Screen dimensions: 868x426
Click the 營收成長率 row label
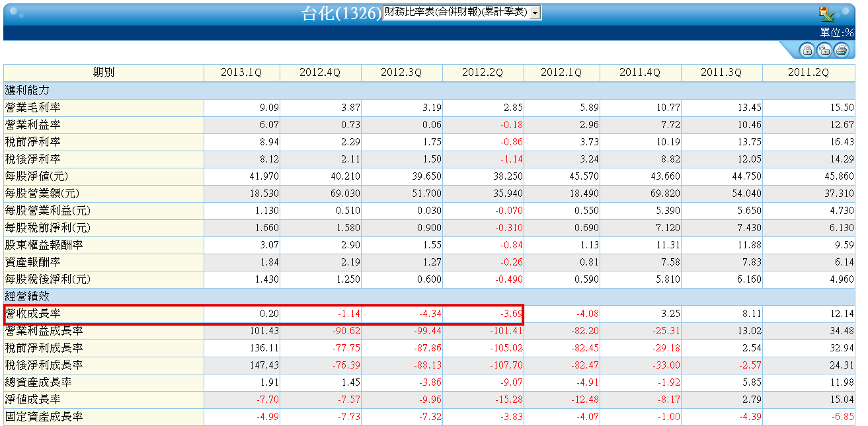click(x=33, y=314)
